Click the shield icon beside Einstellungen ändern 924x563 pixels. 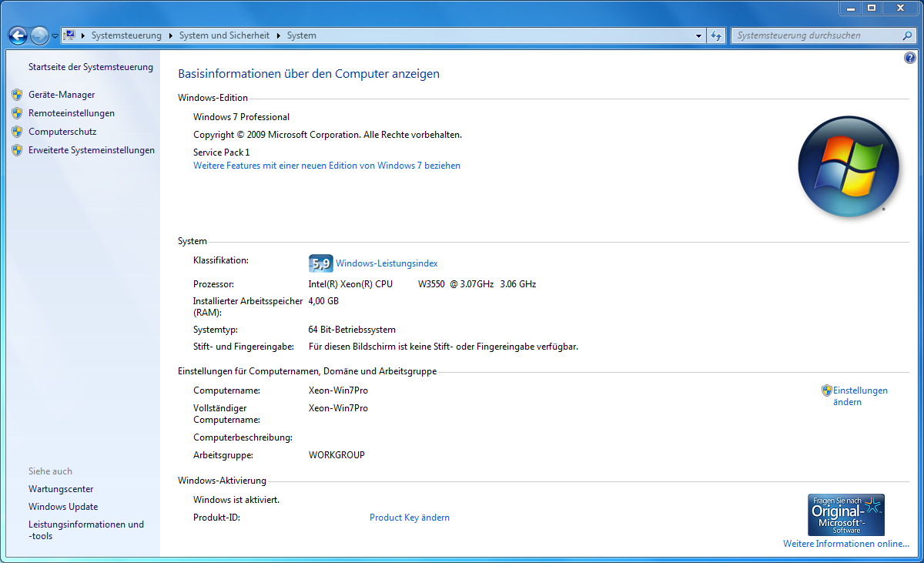(826, 390)
